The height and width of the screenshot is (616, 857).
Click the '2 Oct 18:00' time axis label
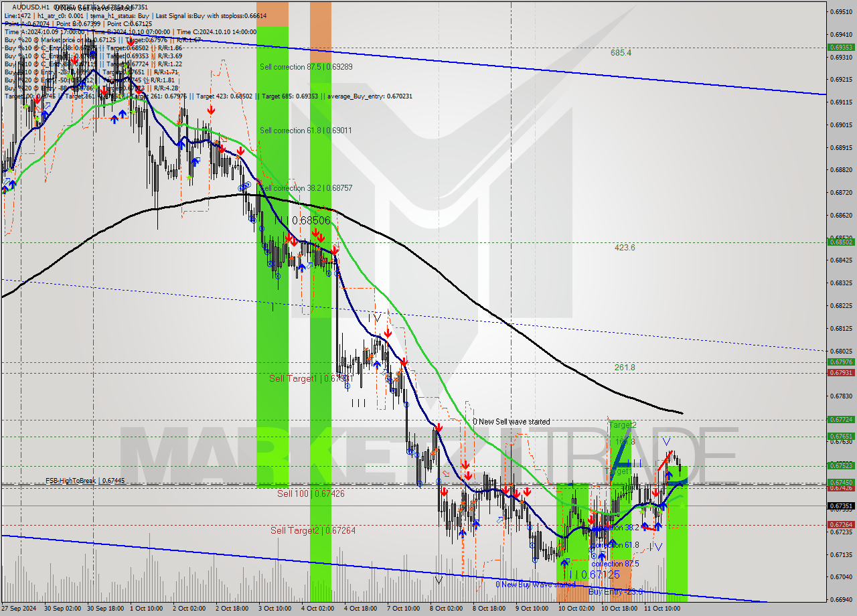click(x=234, y=609)
